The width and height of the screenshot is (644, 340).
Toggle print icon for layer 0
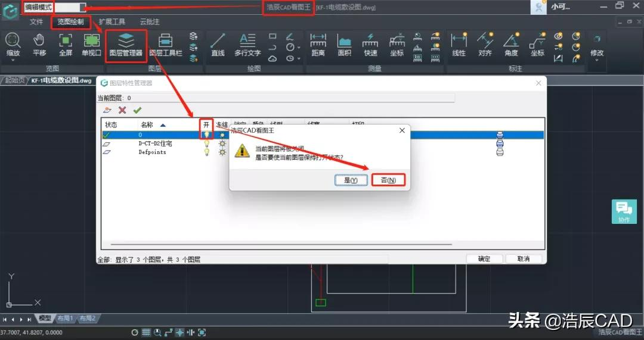coord(500,135)
